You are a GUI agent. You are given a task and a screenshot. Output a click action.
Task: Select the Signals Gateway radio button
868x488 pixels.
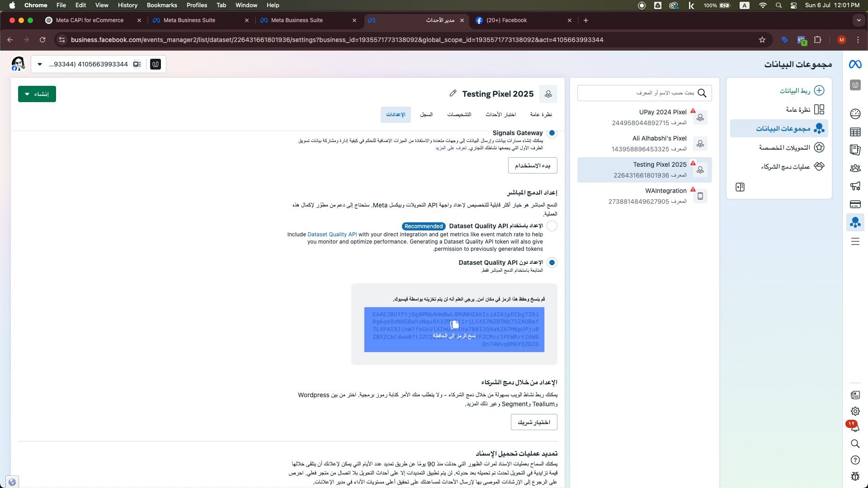pos(552,133)
